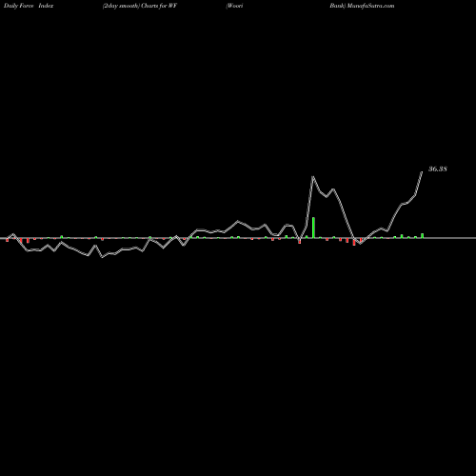Click the 'Daily Force Index' title text

pyautogui.click(x=29, y=6)
